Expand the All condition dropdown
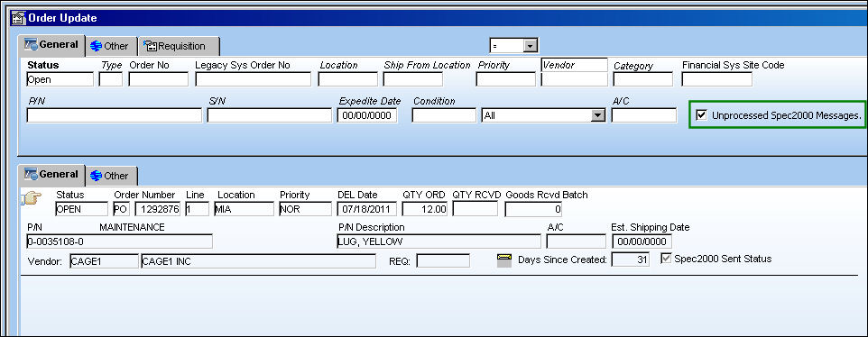This screenshot has height=337, width=868. (x=597, y=115)
